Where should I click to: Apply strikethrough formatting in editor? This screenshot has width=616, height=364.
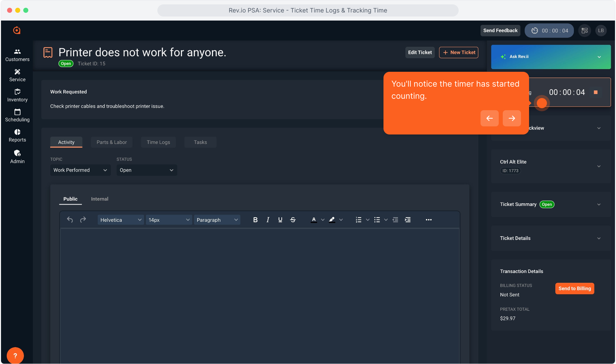pyautogui.click(x=292, y=220)
